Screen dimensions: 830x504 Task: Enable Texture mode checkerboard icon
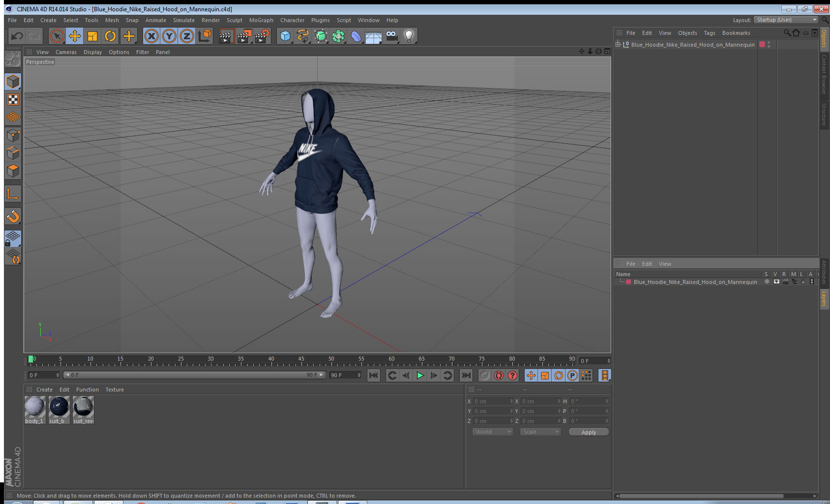[13, 100]
